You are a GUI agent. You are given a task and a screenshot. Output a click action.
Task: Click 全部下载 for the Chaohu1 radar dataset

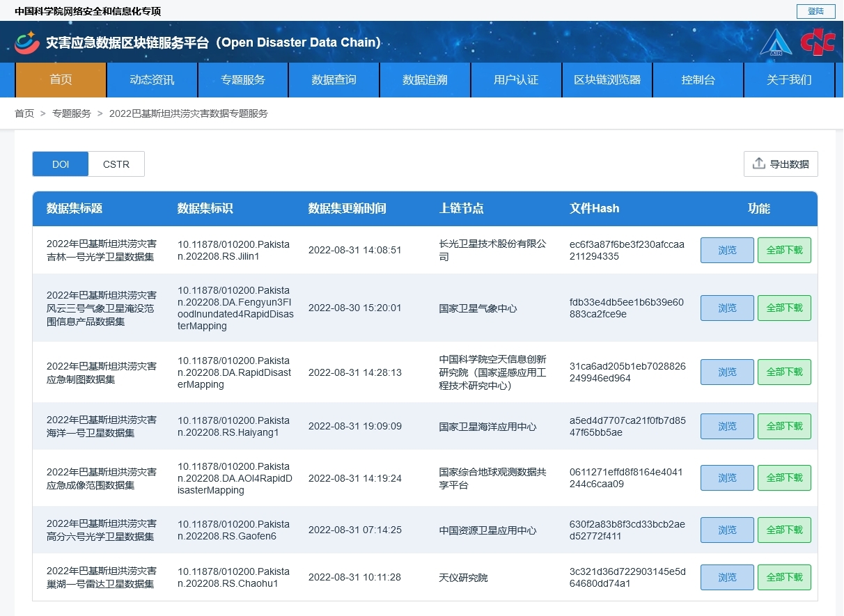(x=784, y=577)
